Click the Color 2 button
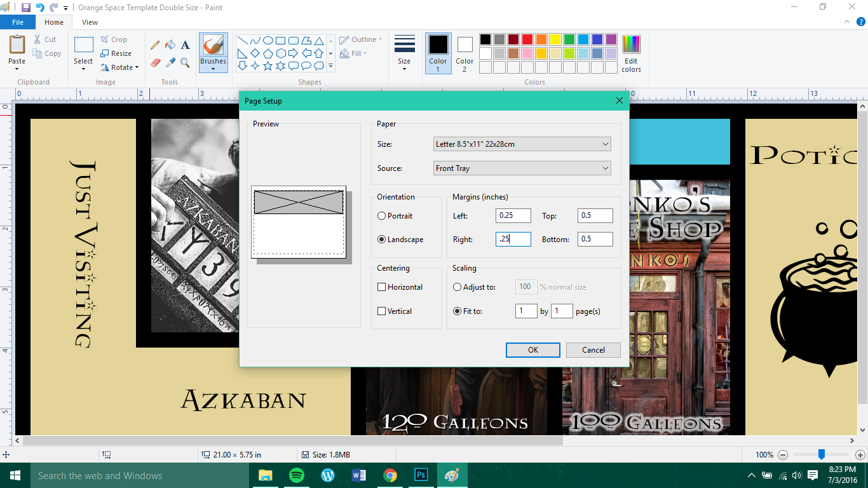 (x=465, y=53)
